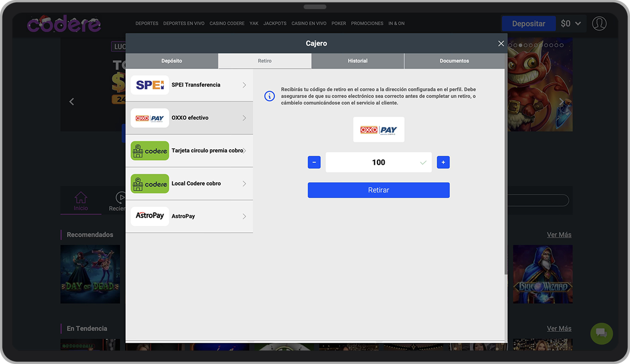Click the user profile avatar icon
Image resolution: width=630 pixels, height=364 pixels.
point(599,23)
